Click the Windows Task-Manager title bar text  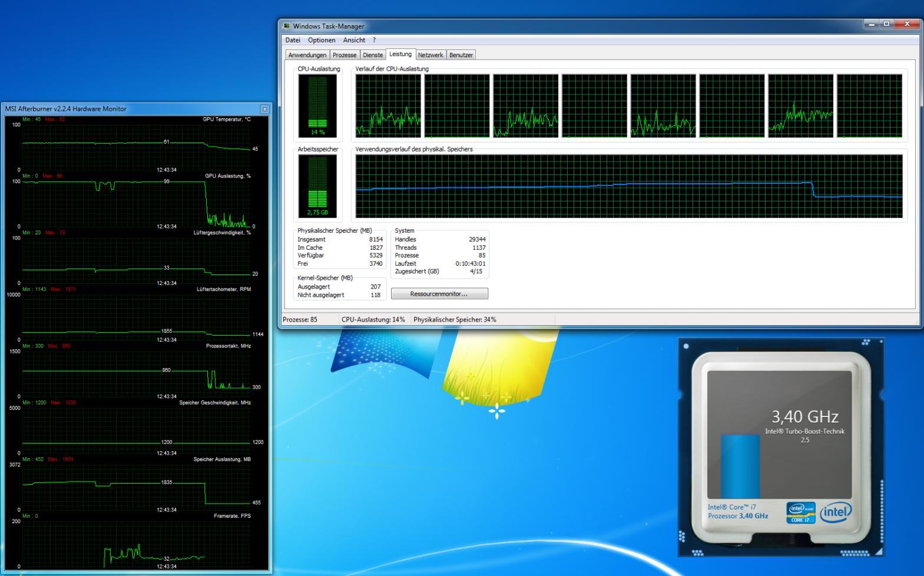[x=329, y=26]
